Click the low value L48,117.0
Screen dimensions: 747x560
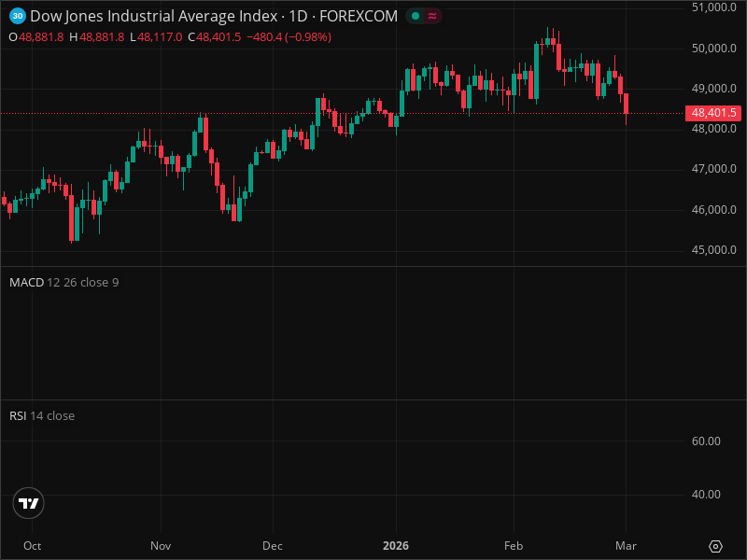[x=156, y=37]
